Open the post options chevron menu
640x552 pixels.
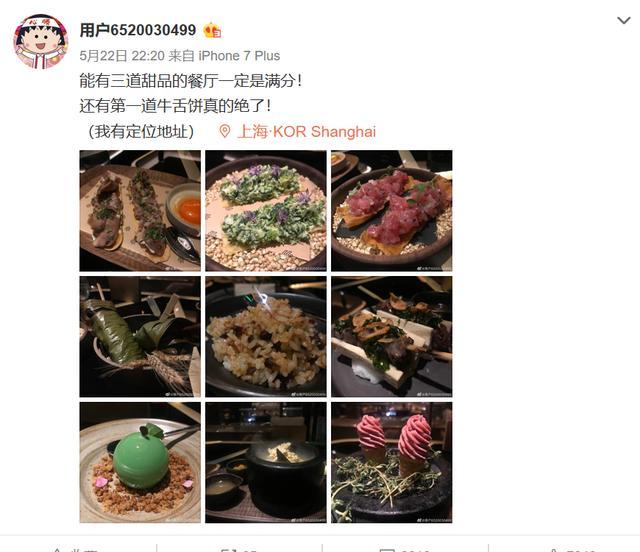(x=623, y=20)
